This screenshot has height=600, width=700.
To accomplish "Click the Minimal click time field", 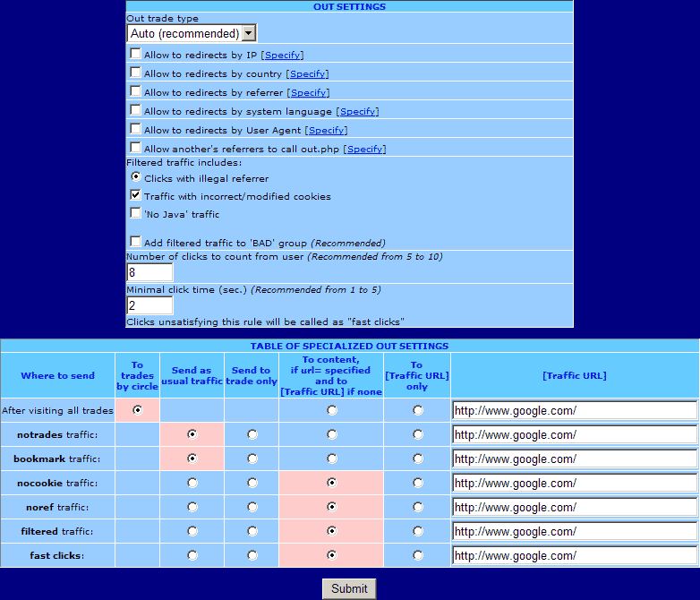I will pyautogui.click(x=149, y=305).
